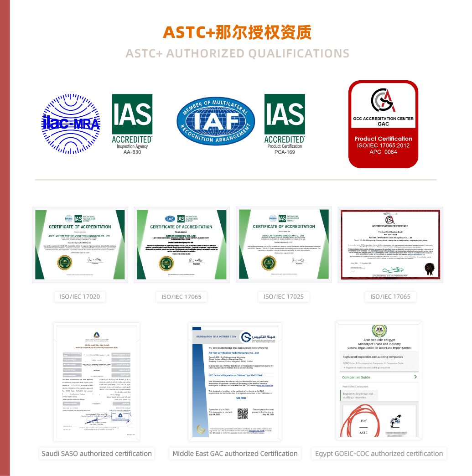Image resolution: width=472 pixels, height=476 pixels.
Task: Open the ASTC Lab Testing Dongguan certificate thumbnail
Action: pyautogui.click(x=284, y=245)
